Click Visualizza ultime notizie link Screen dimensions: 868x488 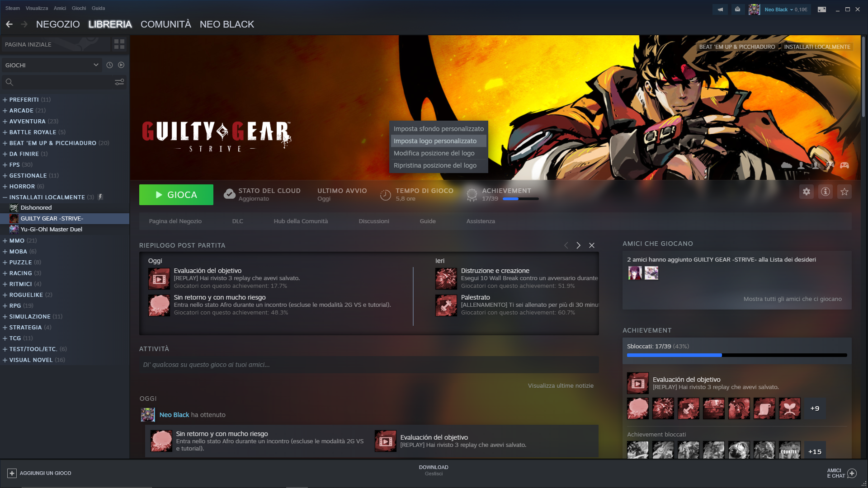coord(560,386)
